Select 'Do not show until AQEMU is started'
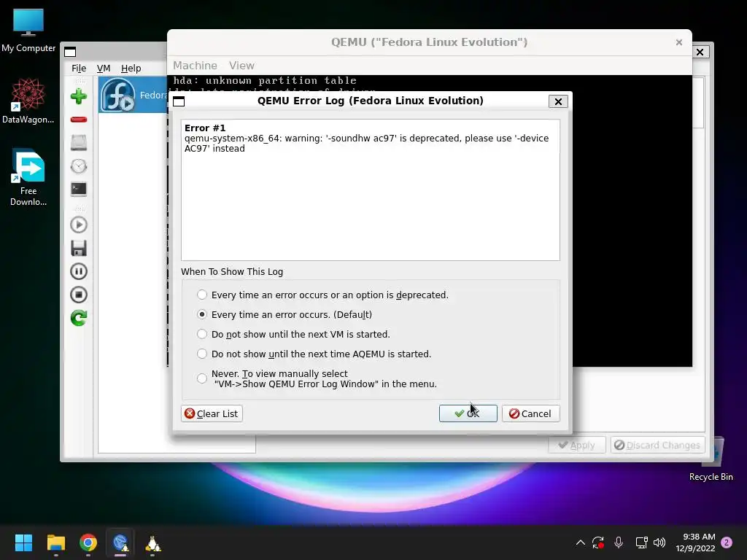Screen dimensions: 747x560 [202, 354]
